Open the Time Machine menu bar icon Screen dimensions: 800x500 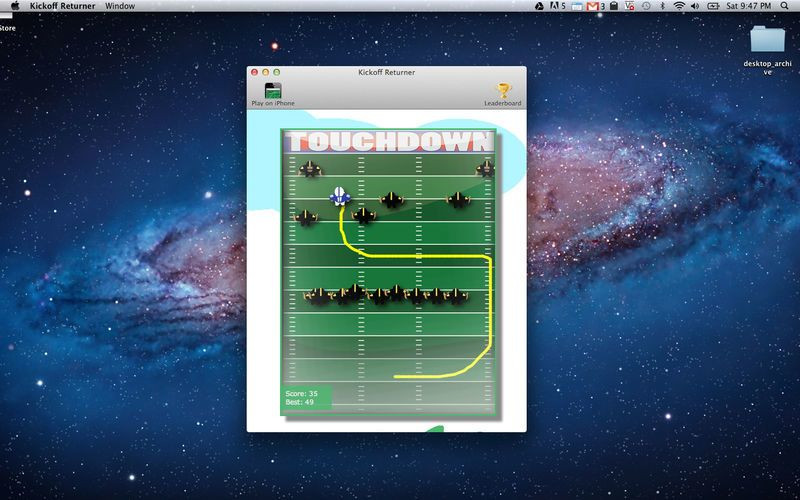646,6
